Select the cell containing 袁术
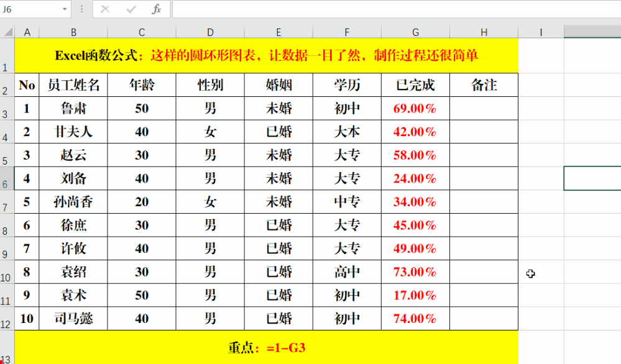Screen dimensions: 621x364 click(x=73, y=295)
